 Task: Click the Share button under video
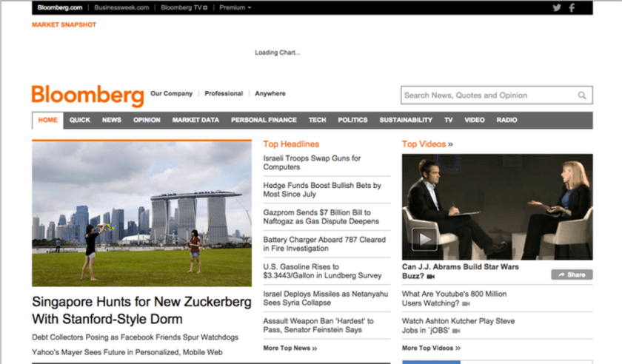[572, 274]
